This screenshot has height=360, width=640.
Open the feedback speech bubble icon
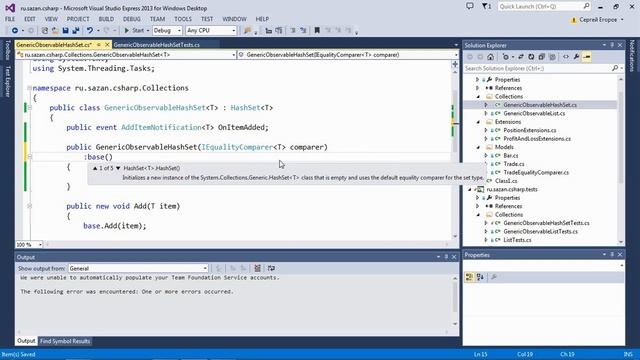pos(470,7)
